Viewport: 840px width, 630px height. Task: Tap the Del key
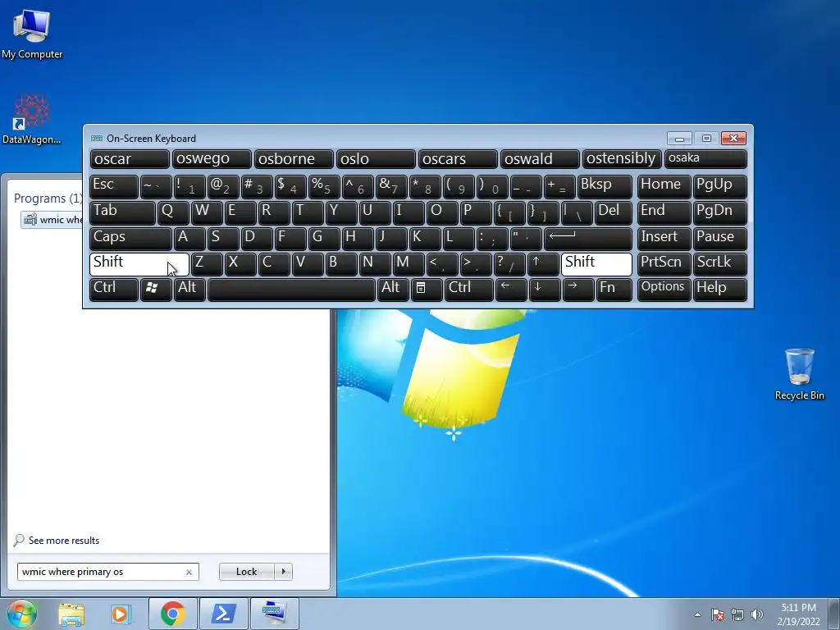[x=614, y=212]
